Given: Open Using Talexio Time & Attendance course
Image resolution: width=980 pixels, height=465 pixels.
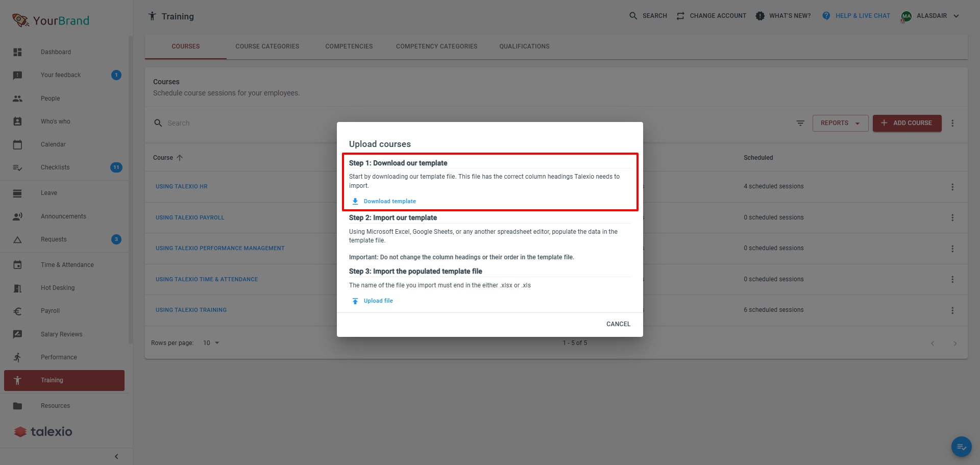Looking at the screenshot, I should click(207, 279).
